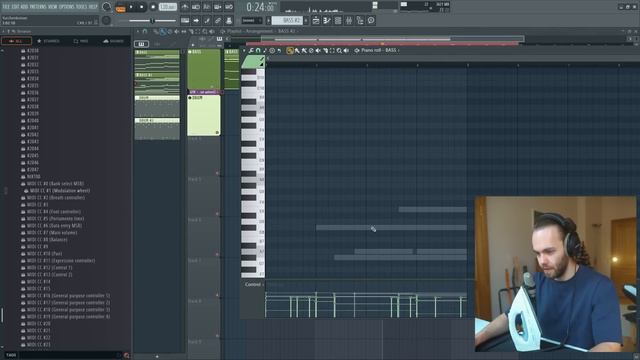Click the master pitch knob

click(x=107, y=20)
